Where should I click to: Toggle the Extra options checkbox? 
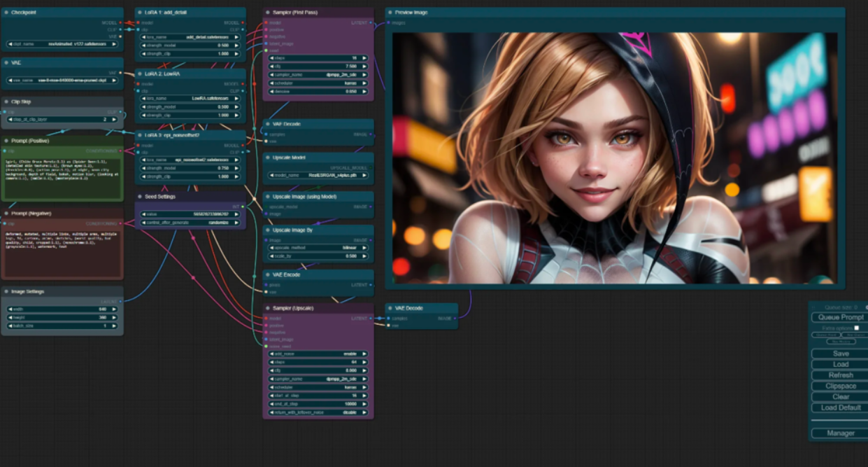[856, 328]
